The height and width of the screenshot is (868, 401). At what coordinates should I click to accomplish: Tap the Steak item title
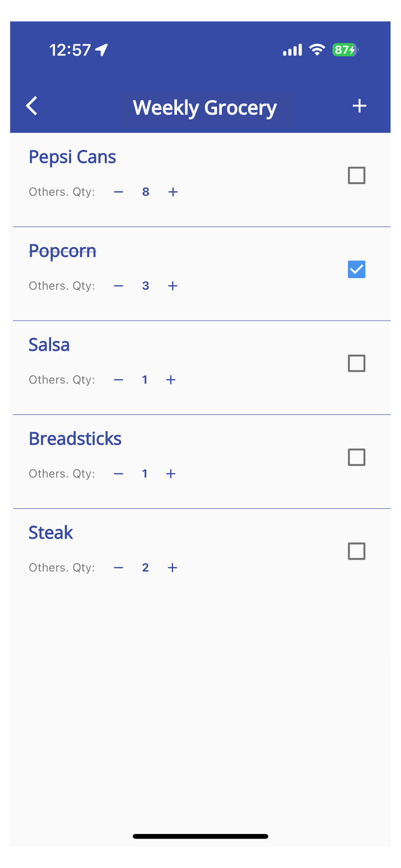point(50,532)
